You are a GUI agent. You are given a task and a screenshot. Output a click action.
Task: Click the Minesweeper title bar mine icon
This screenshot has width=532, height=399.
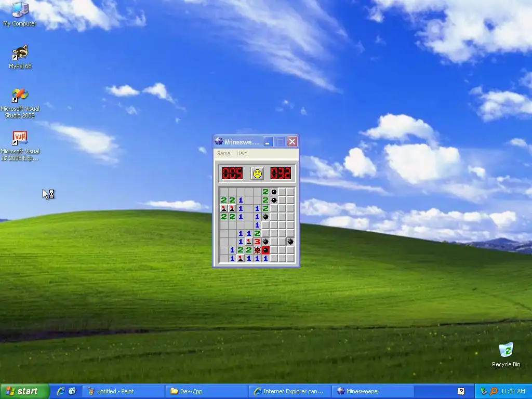pyautogui.click(x=219, y=141)
